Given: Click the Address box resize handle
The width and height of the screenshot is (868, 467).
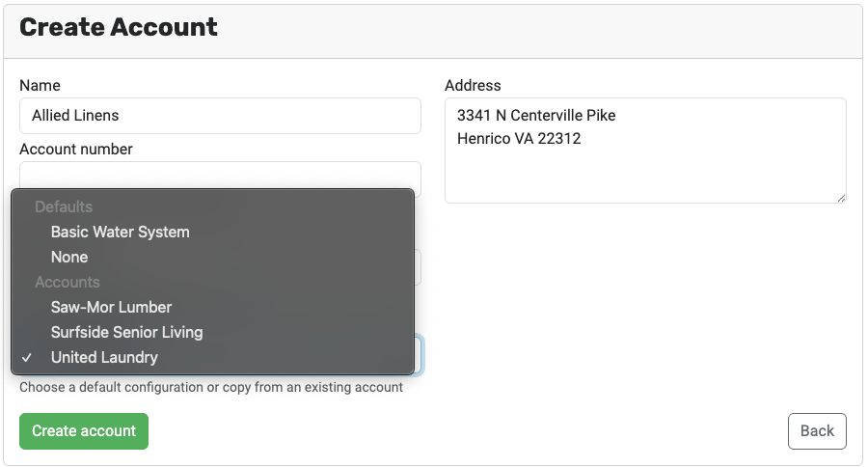Looking at the screenshot, I should pyautogui.click(x=841, y=198).
